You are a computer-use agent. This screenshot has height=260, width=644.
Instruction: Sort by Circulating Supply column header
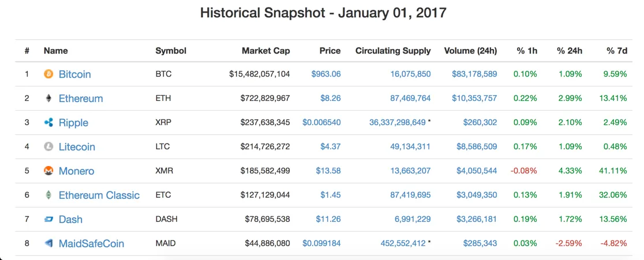point(393,51)
